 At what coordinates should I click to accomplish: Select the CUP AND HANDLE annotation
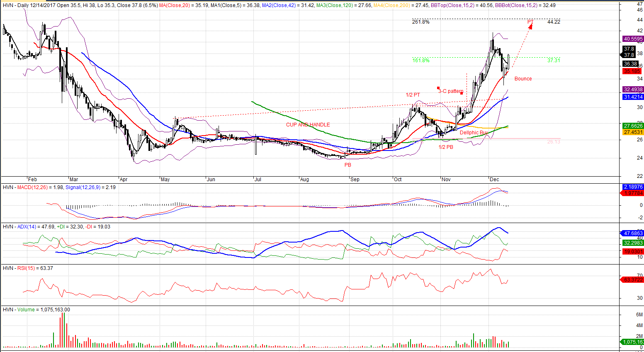click(x=308, y=125)
